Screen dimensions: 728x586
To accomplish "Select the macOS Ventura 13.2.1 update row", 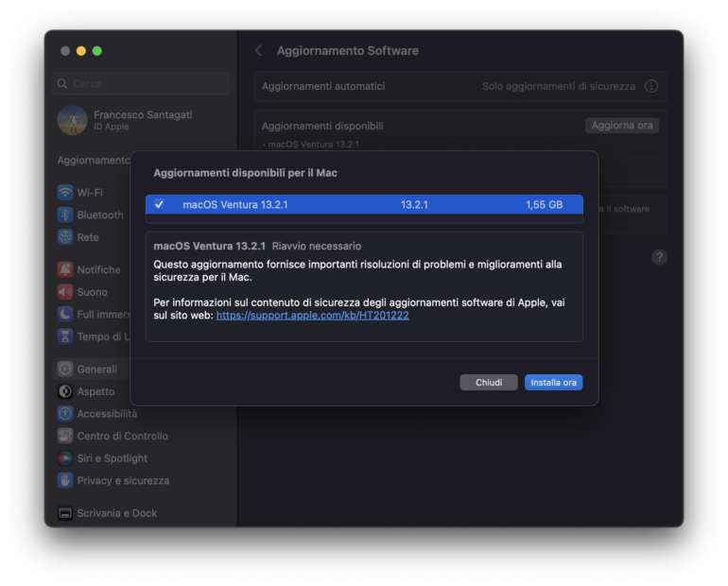I will [364, 204].
